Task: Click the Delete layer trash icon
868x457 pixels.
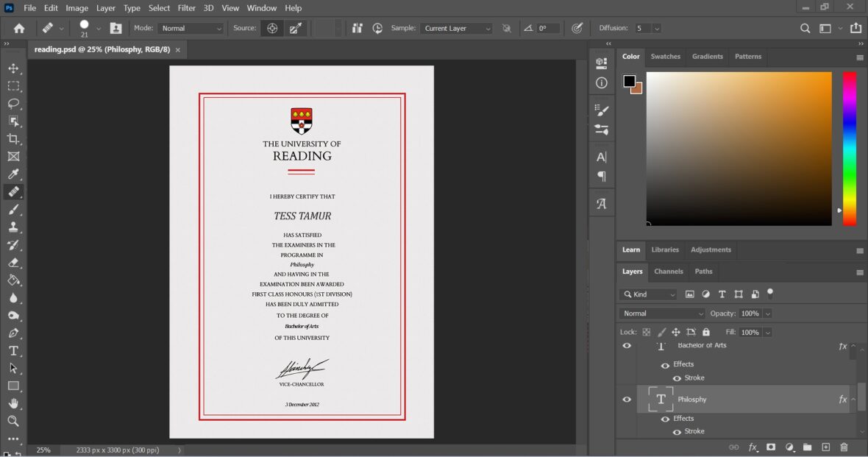Action: [844, 447]
